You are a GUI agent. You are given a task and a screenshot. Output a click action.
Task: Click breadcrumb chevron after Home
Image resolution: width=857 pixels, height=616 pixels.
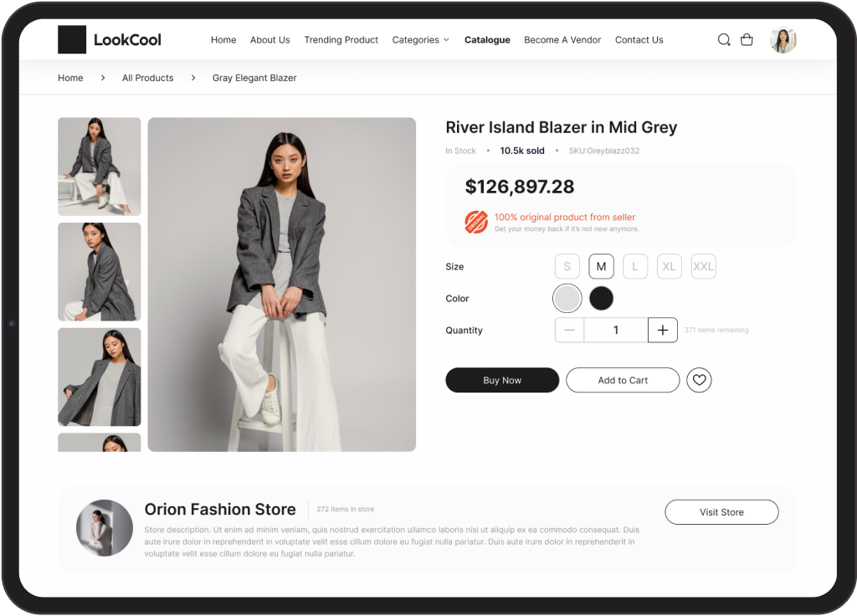pyautogui.click(x=103, y=78)
